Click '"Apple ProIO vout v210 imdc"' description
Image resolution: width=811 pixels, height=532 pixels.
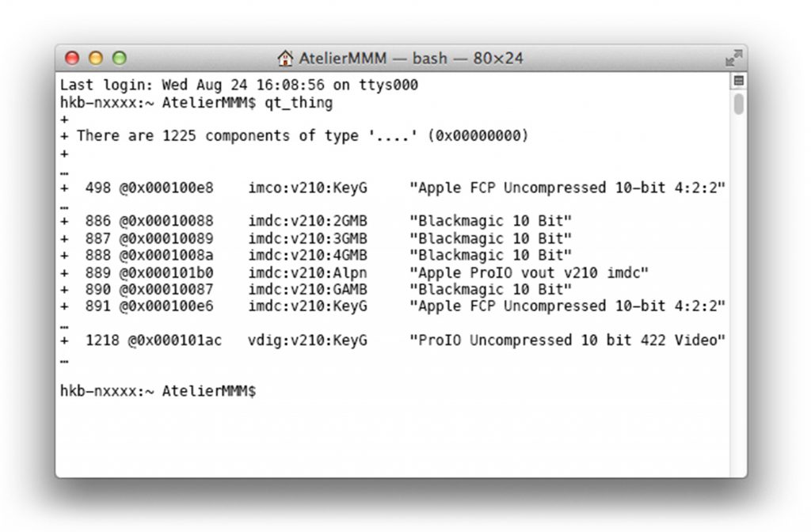point(528,272)
